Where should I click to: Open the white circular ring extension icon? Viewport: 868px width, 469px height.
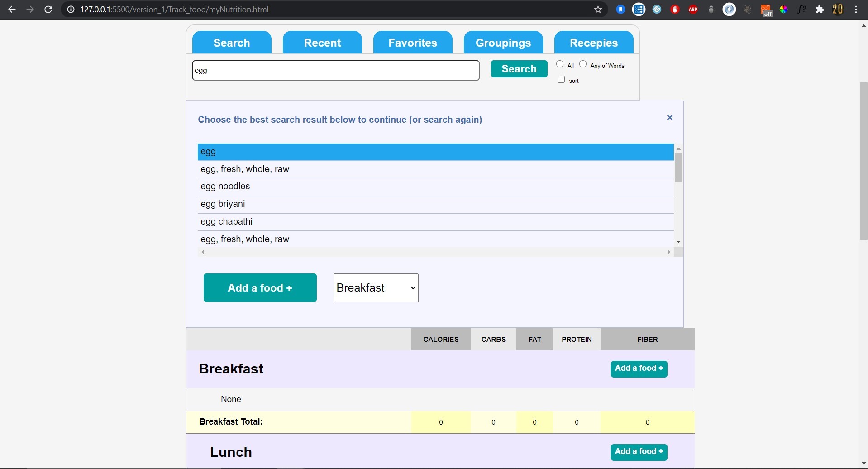pyautogui.click(x=730, y=10)
